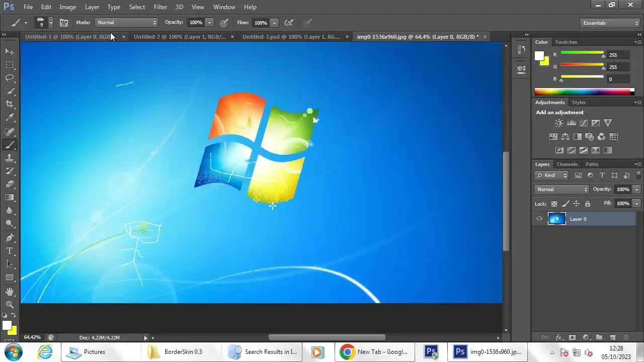Create a new layer group
Screen dimensions: 644x362
(599, 337)
